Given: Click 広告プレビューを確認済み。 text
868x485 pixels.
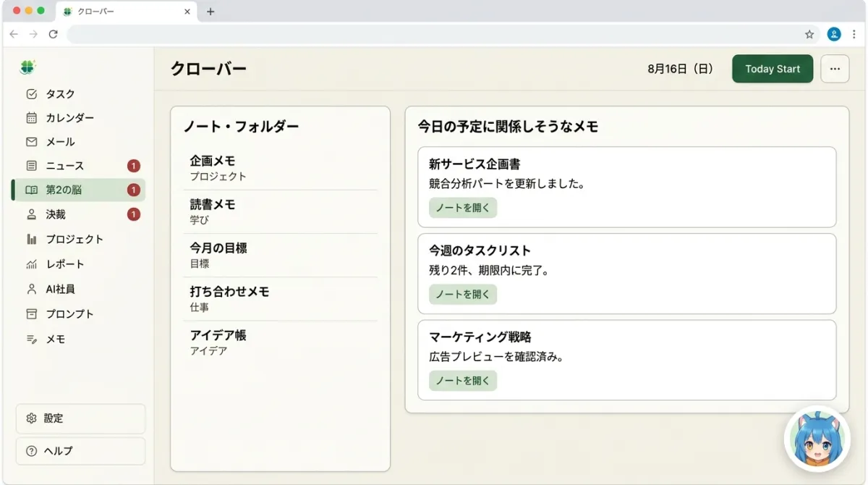Looking at the screenshot, I should coord(496,357).
